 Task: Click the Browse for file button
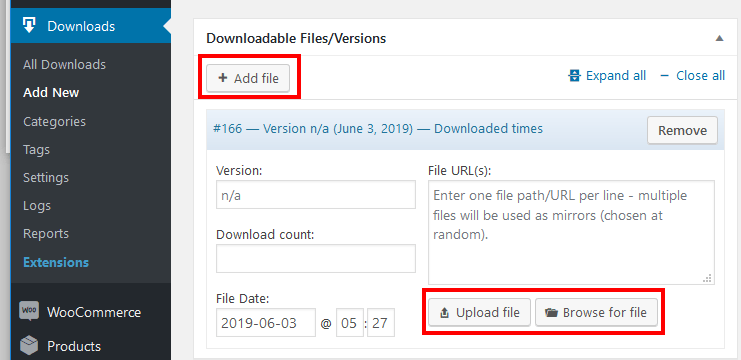pos(596,312)
